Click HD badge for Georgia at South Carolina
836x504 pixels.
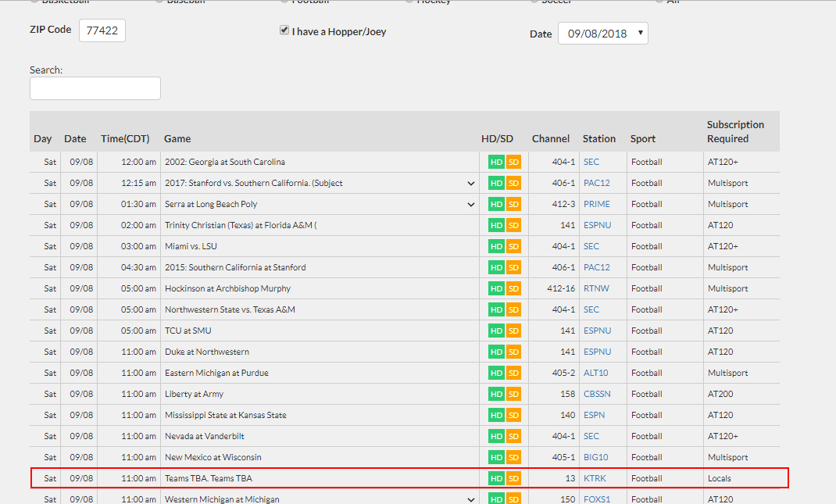pyautogui.click(x=496, y=162)
